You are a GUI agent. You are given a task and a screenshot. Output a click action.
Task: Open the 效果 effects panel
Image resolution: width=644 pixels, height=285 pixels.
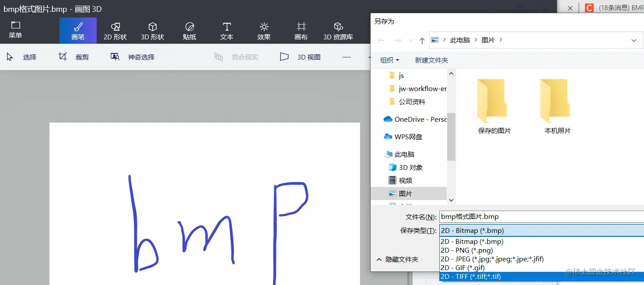(x=264, y=31)
